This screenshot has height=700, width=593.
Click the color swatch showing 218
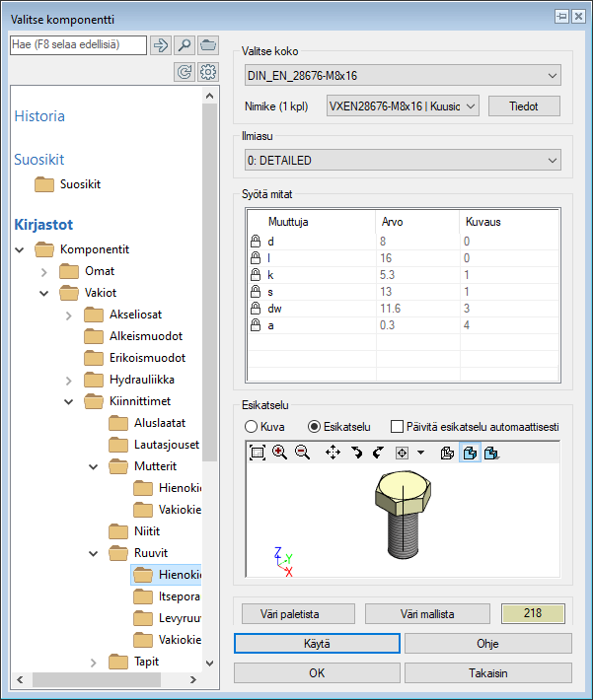(533, 613)
